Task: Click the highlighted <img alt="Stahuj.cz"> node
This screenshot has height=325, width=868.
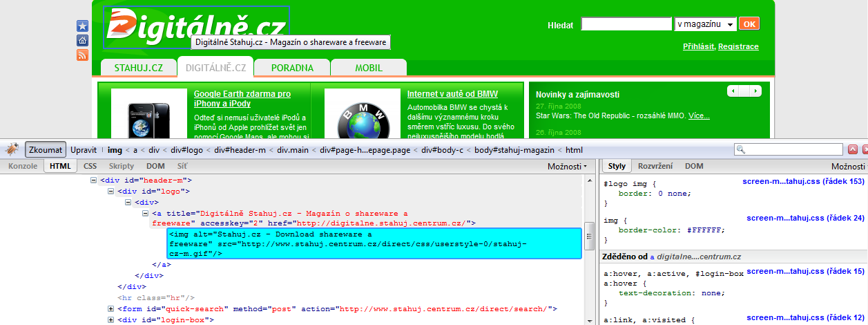Action: click(x=374, y=244)
